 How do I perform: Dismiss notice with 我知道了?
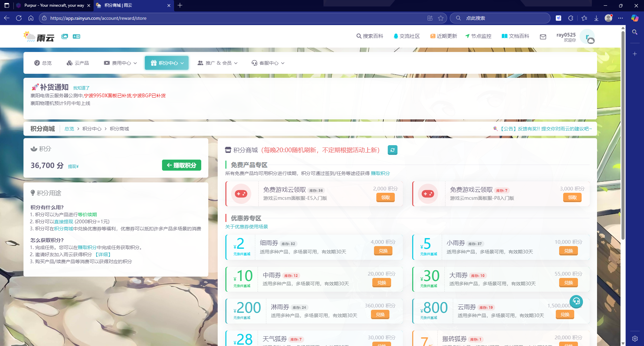coord(82,88)
